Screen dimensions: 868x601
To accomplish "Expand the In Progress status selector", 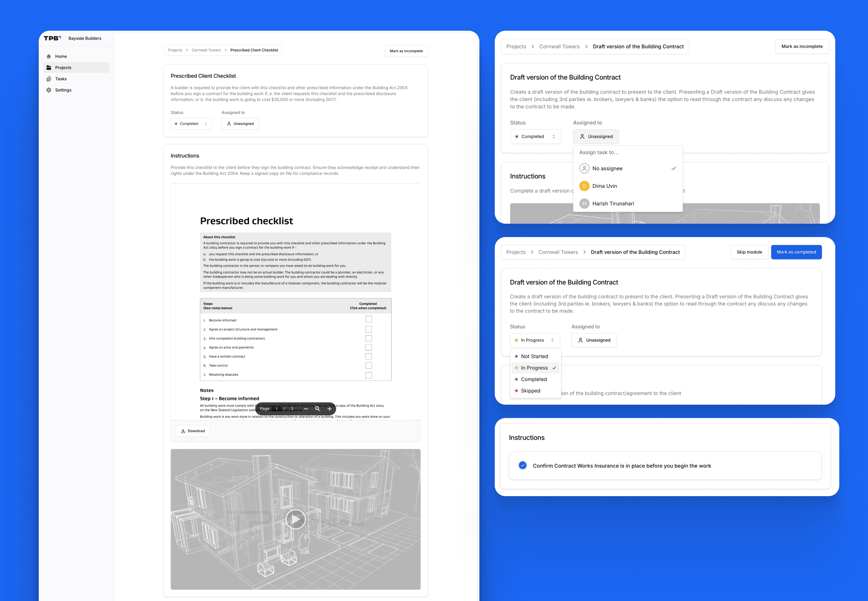I will [x=534, y=340].
